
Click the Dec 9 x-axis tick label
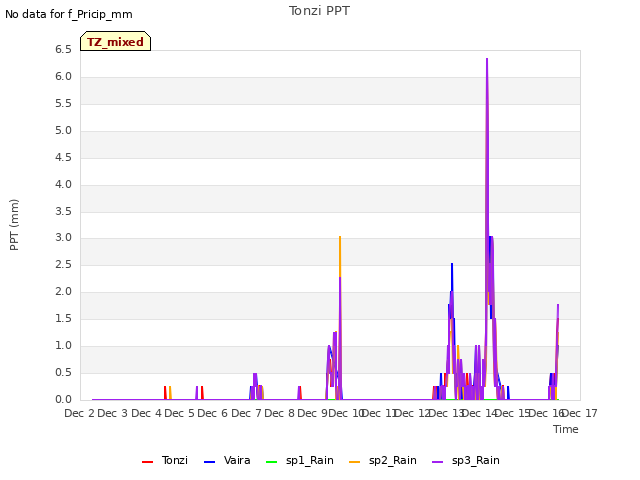click(x=313, y=413)
